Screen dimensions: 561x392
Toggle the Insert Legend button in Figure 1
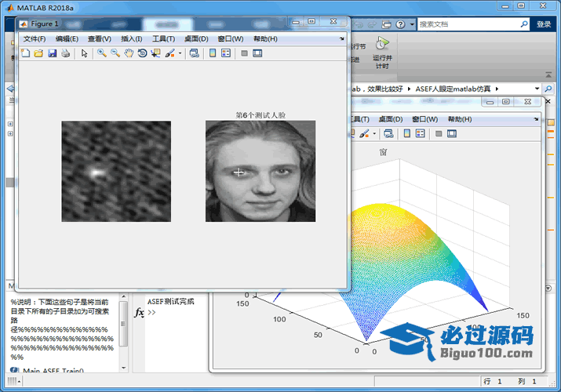[226, 53]
